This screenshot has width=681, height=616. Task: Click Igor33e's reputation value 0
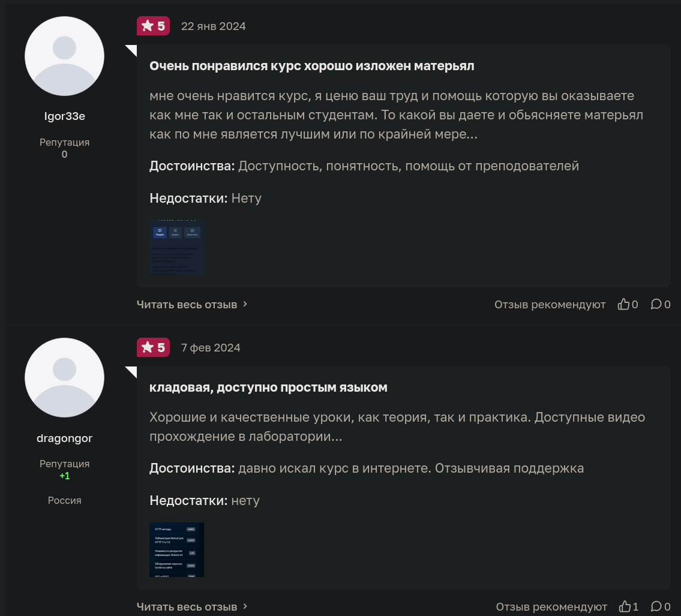coord(64,155)
